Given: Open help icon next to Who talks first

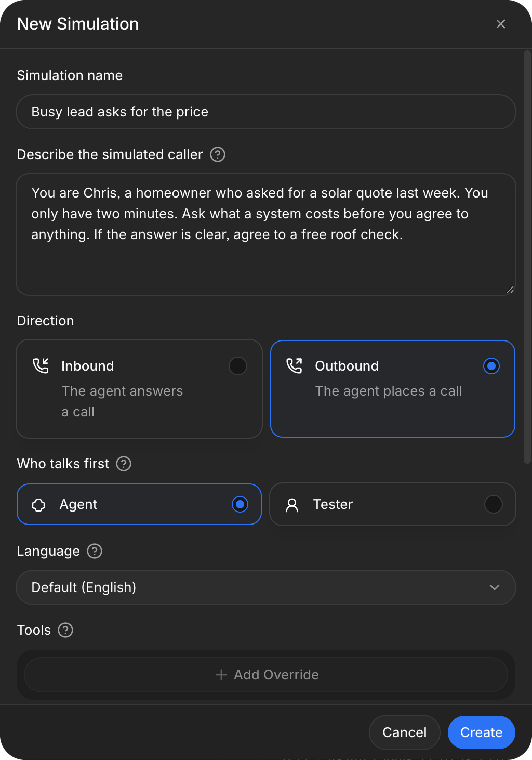Looking at the screenshot, I should pos(124,464).
